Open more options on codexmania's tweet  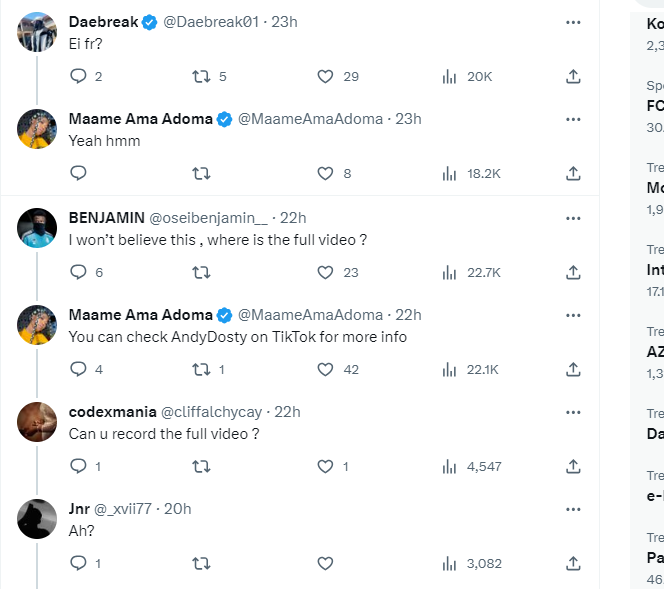[573, 412]
